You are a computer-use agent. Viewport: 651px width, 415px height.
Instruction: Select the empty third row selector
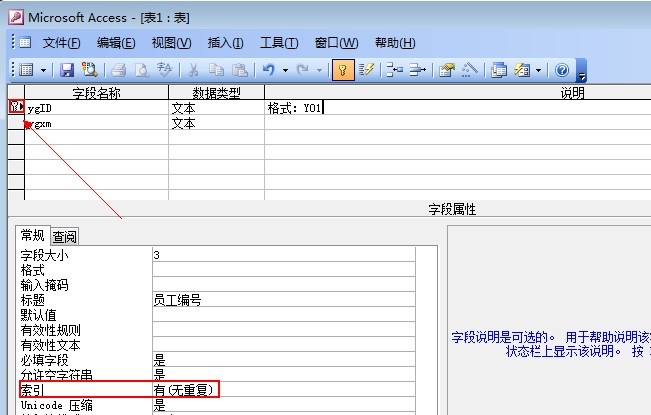click(x=16, y=137)
